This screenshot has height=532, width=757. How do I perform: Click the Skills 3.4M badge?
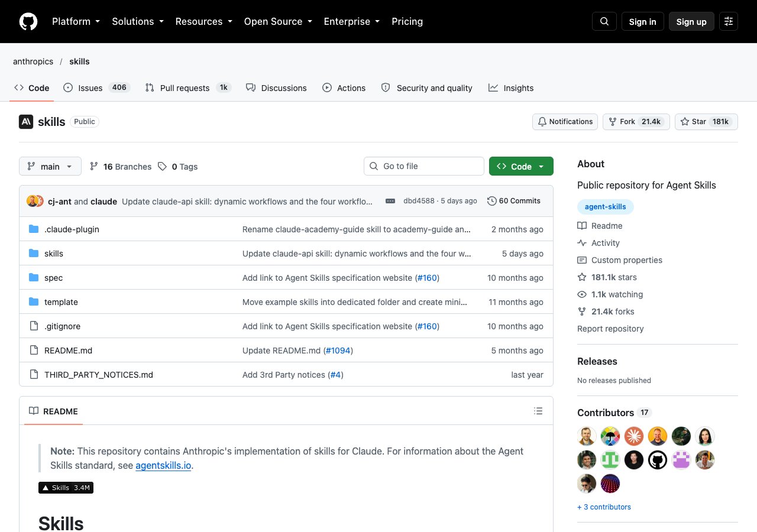pos(66,488)
